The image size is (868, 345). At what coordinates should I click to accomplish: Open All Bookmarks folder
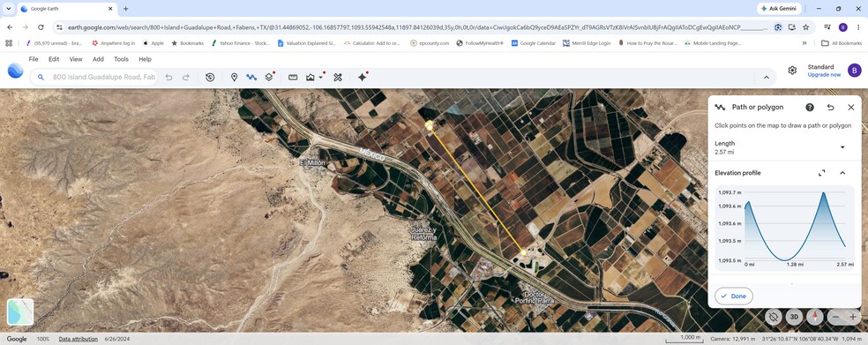pyautogui.click(x=841, y=43)
